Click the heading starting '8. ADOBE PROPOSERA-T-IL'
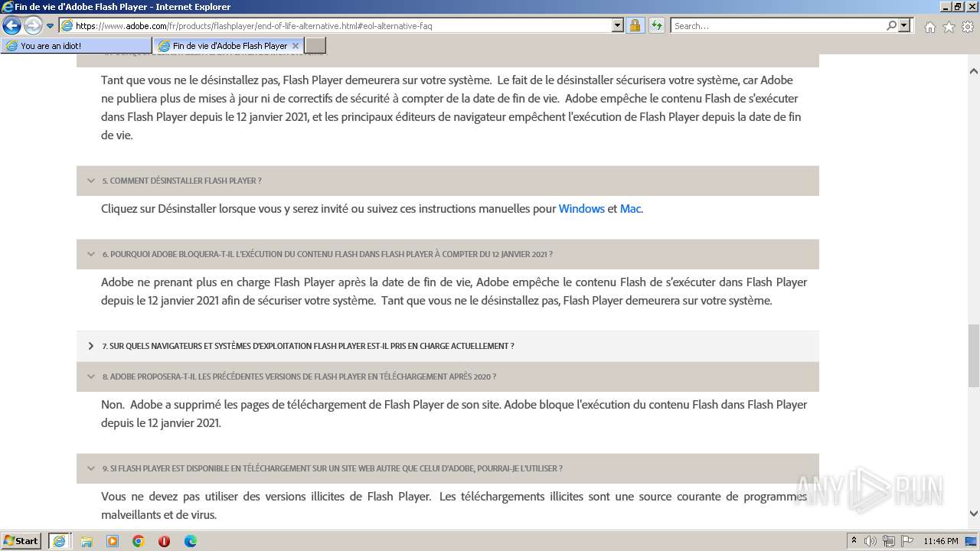980x551 pixels. tap(299, 377)
